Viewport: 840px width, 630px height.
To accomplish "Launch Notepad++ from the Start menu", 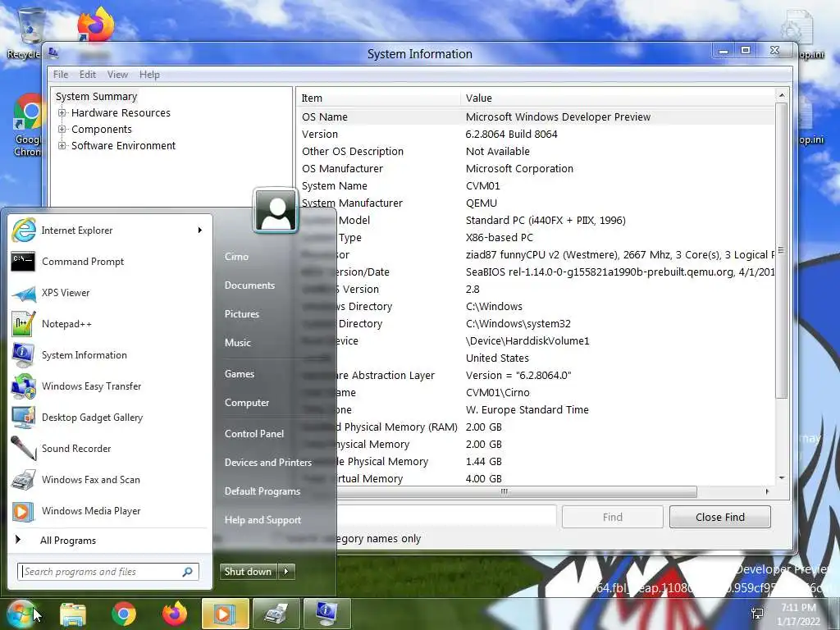I will tap(110, 324).
